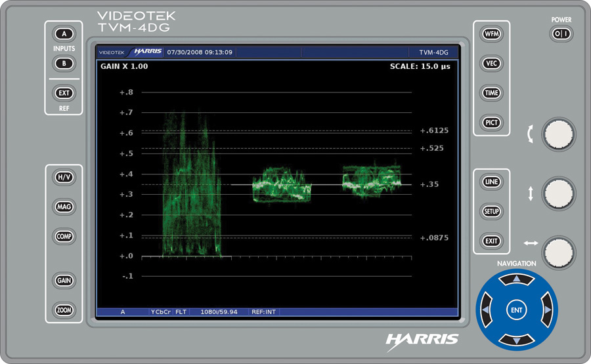Viewport: 591px width, 364px height.
Task: Click the +.6125 cursor level label
Action: pyautogui.click(x=434, y=131)
